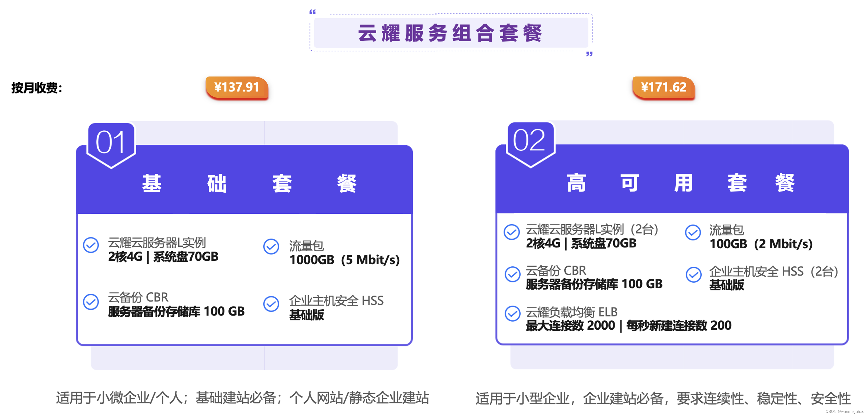Click 云耀云服务器L实例（2台）label
Screen dimensions: 868x416
click(x=593, y=229)
